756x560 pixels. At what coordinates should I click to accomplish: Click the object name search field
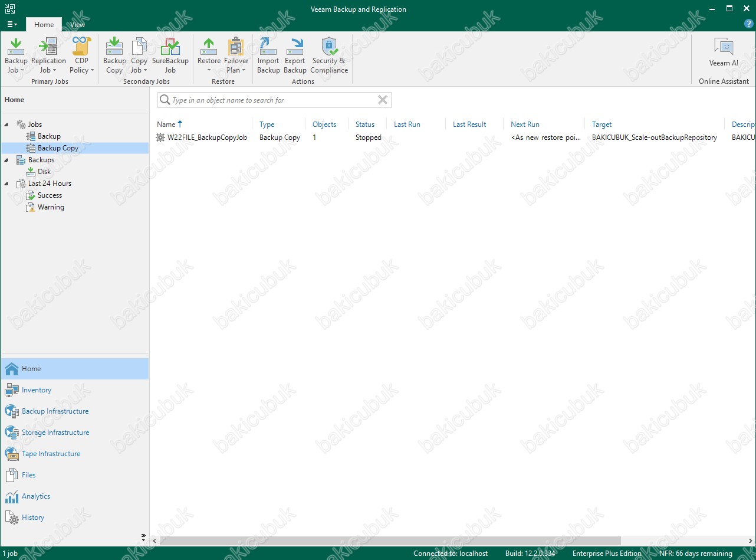coord(274,100)
